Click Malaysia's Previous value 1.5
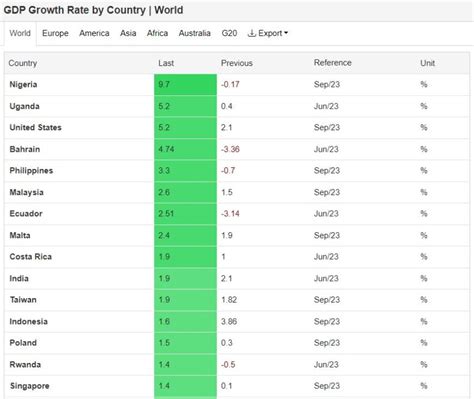Viewport: 474px width, 399px height. click(227, 192)
